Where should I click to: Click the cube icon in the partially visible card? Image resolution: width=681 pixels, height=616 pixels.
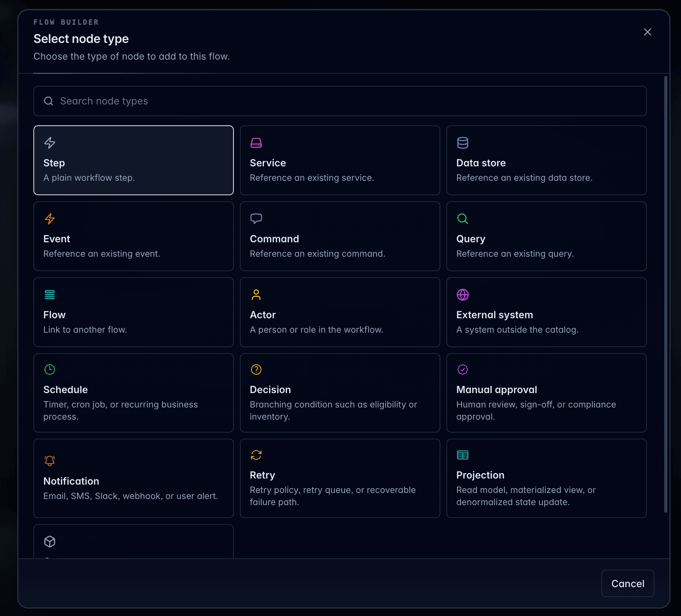tap(50, 542)
